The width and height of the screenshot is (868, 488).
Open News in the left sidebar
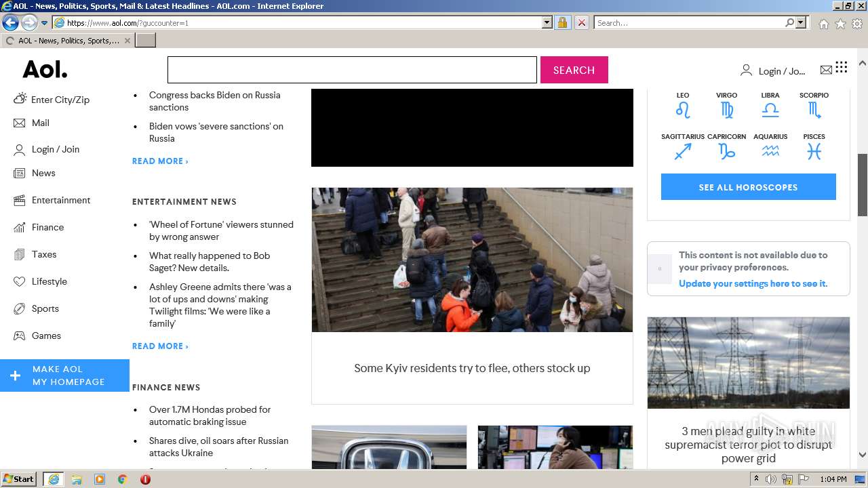pos(35,173)
